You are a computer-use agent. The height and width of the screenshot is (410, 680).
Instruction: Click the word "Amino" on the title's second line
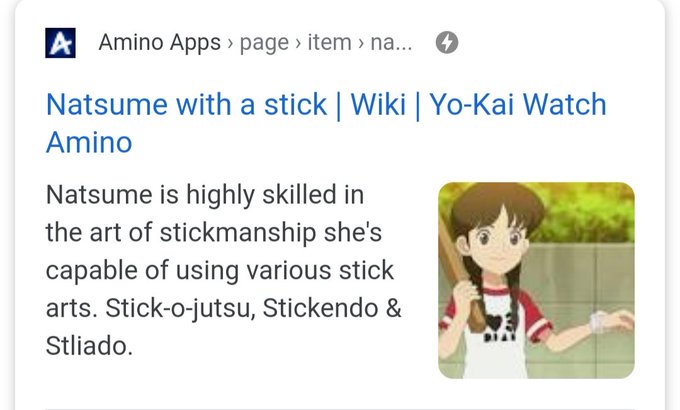point(89,142)
